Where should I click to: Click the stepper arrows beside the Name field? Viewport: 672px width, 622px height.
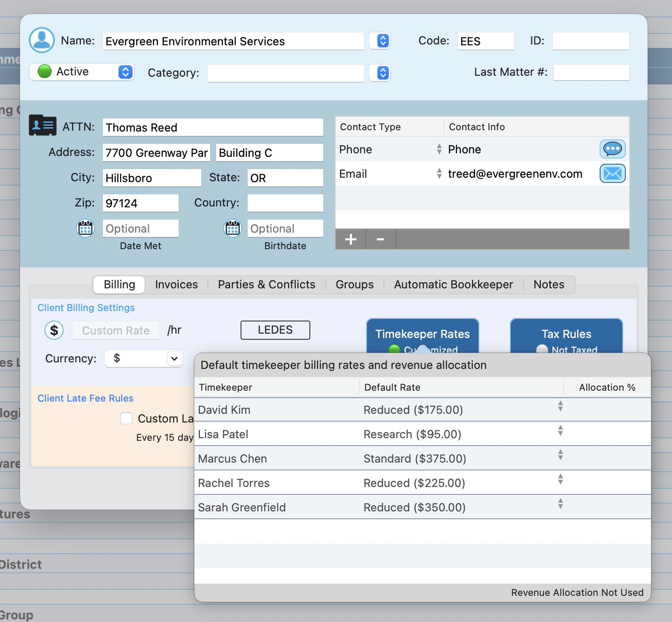click(380, 41)
